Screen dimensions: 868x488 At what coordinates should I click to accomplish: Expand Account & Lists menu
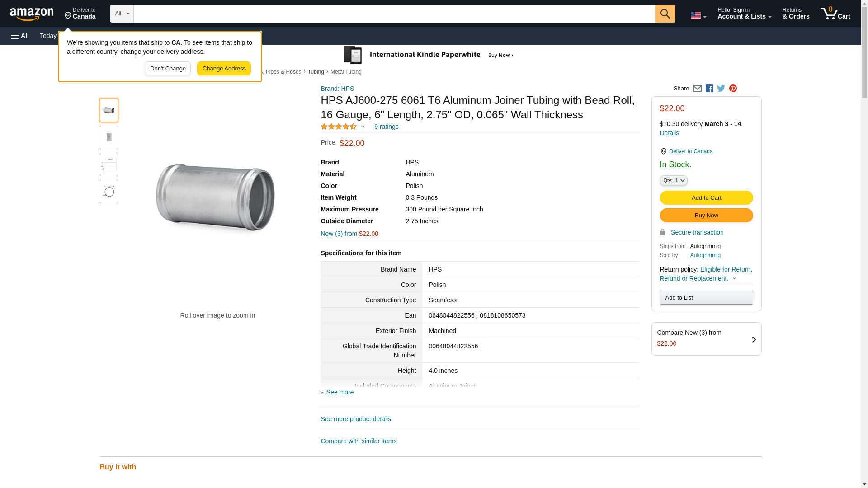click(744, 14)
